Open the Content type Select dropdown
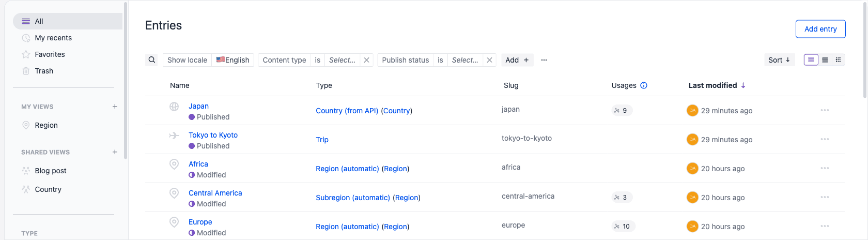868x240 pixels. point(342,60)
